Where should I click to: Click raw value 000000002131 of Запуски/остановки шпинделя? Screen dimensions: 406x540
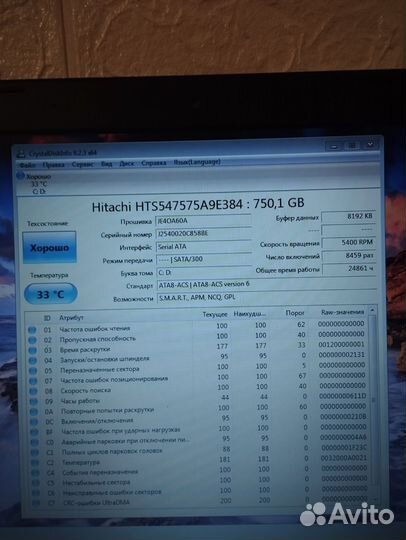[342, 355]
